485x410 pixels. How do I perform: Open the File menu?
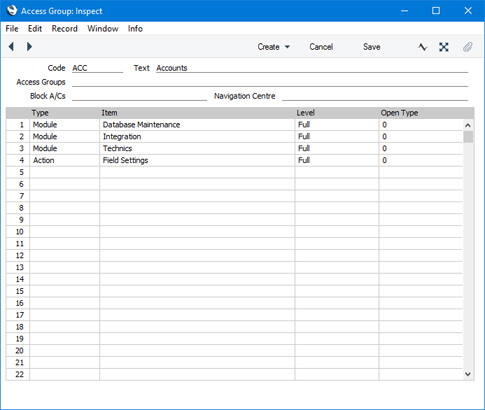pyautogui.click(x=12, y=29)
